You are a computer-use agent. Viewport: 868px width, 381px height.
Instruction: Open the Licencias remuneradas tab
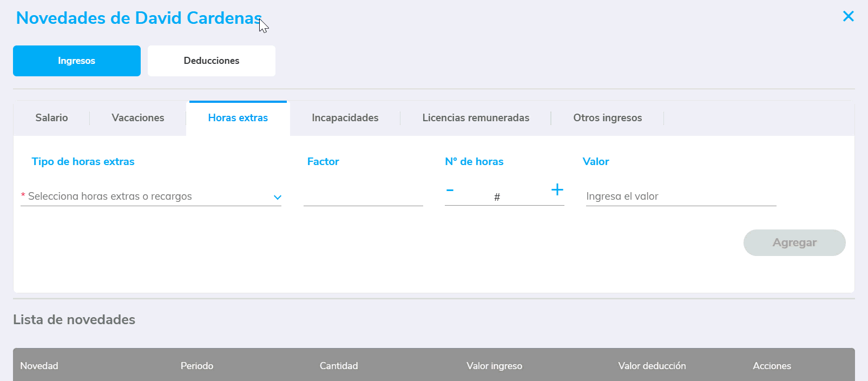[x=475, y=118]
